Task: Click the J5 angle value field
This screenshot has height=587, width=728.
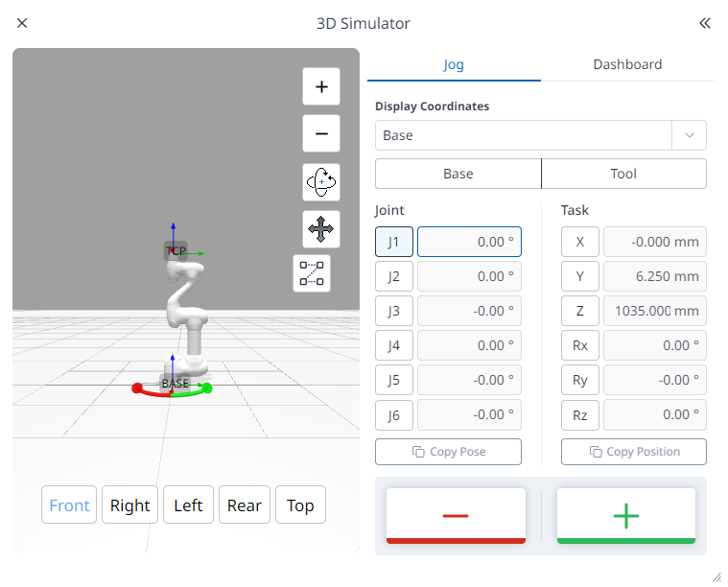Action: (469, 380)
